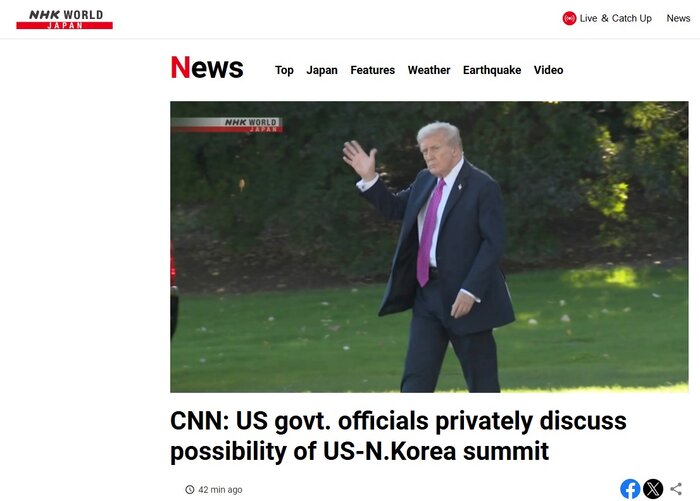Click the article's main photo
The height and width of the screenshot is (501, 700).
click(429, 247)
